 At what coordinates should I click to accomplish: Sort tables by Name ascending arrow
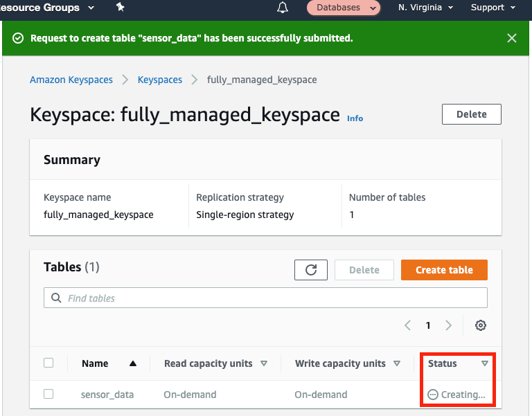pos(133,363)
